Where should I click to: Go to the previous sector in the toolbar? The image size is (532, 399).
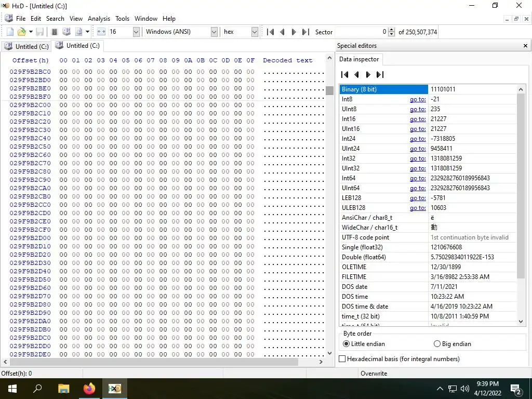[282, 32]
